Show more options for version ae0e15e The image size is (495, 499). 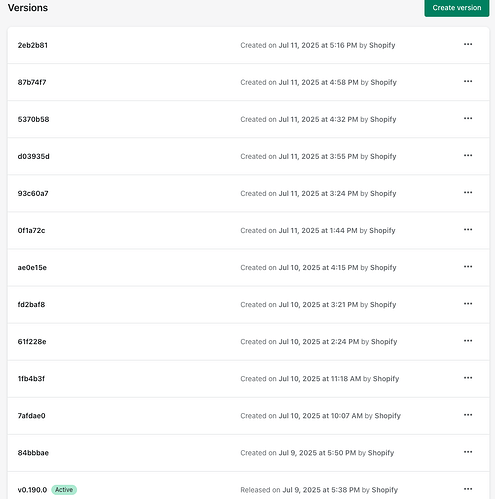coord(468,266)
